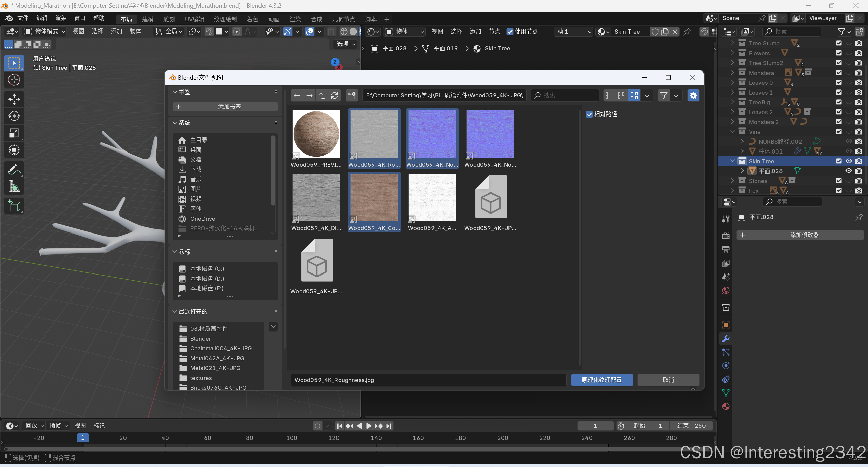Select the Wood059_4K_Displacement thumbnail
The height and width of the screenshot is (467, 868).
pos(316,198)
